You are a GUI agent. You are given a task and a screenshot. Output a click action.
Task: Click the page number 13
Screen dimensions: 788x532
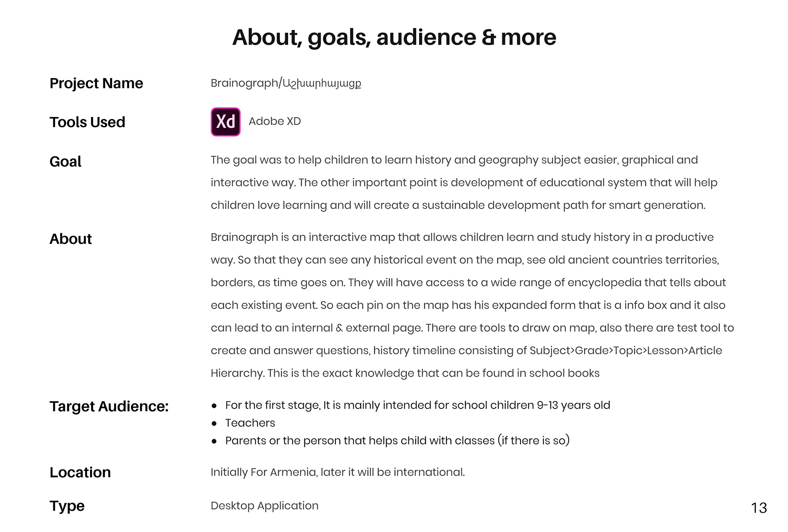point(759,508)
